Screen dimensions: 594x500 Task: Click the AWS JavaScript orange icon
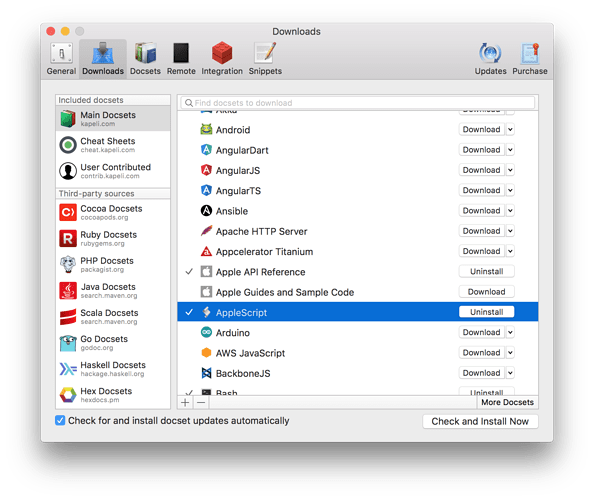pyautogui.click(x=206, y=353)
